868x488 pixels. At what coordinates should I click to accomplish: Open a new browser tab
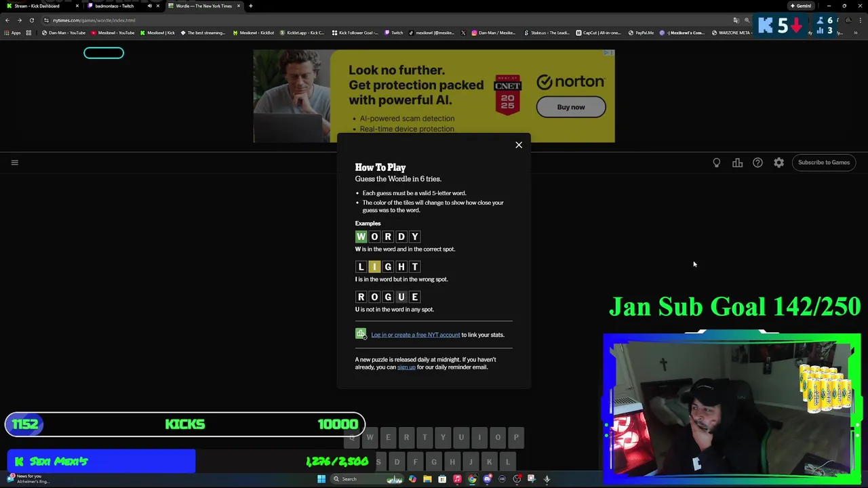[x=250, y=6]
